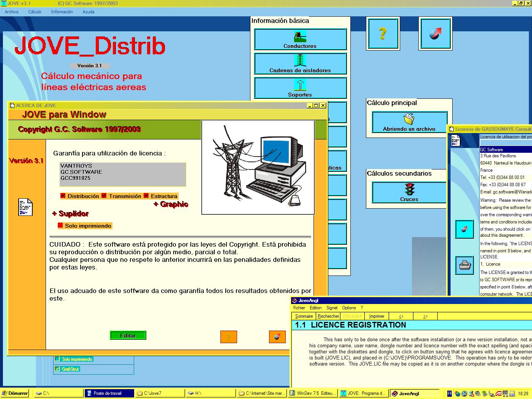Click Imprimer button in JoveAngl help
Viewport: 532px width, 399px height.
(377, 316)
